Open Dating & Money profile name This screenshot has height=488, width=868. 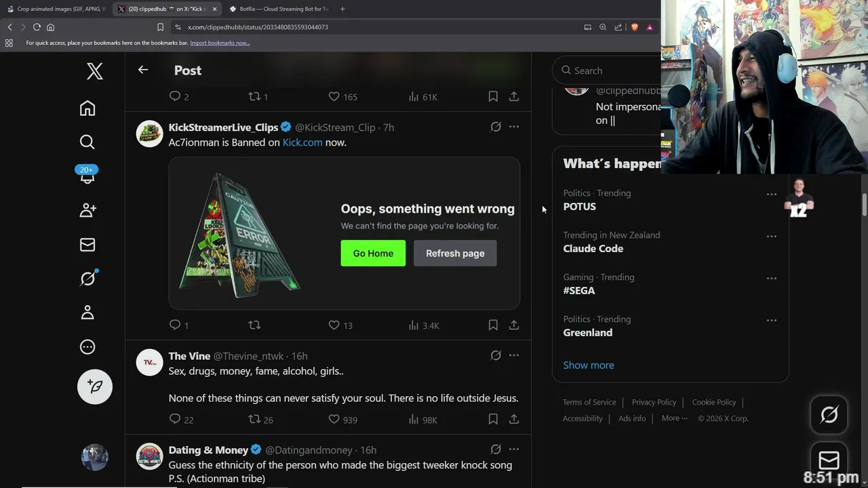[x=208, y=450]
